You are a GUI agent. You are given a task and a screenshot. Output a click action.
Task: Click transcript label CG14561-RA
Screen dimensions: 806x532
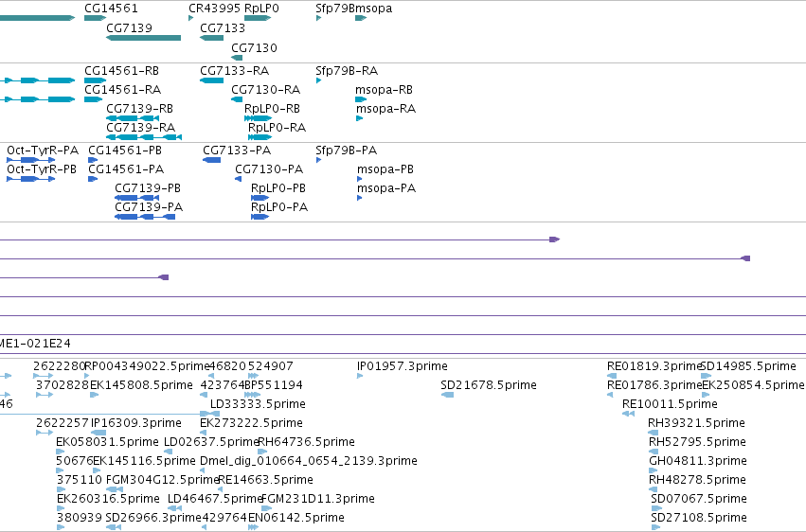123,89
